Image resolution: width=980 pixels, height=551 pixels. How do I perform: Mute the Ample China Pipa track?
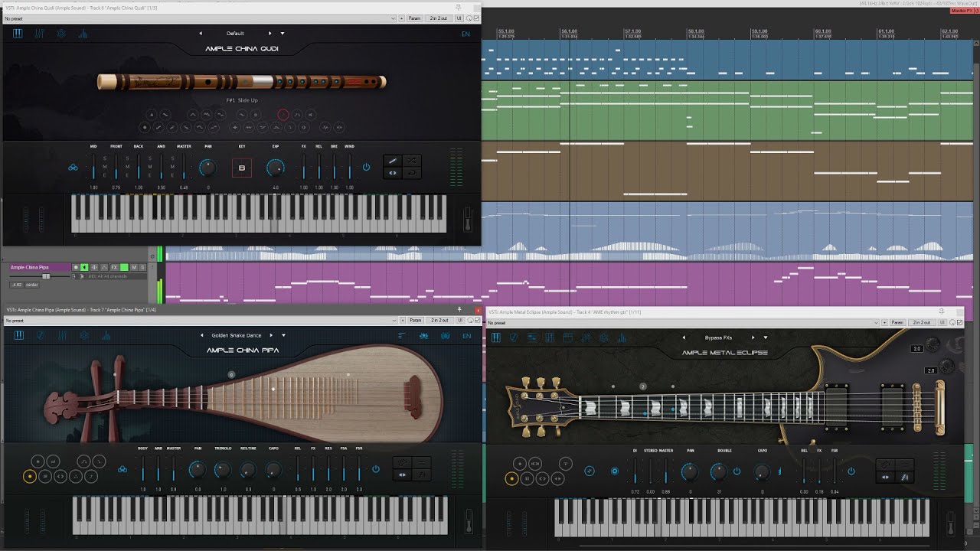[x=134, y=267]
